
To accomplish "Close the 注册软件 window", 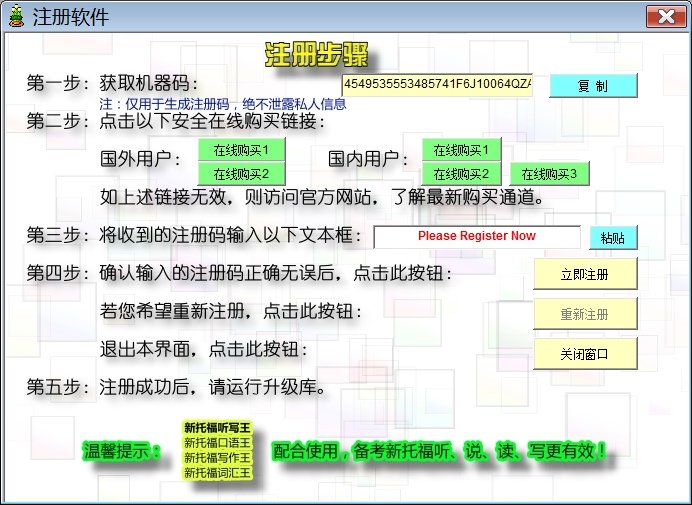I will [x=666, y=17].
